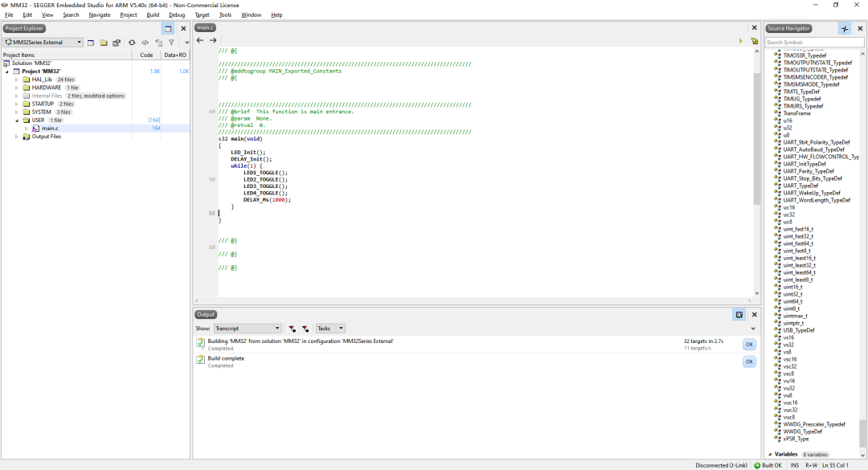Click the refresh/sync icon in Project Explorer toolbar
The image size is (868, 470).
click(132, 43)
